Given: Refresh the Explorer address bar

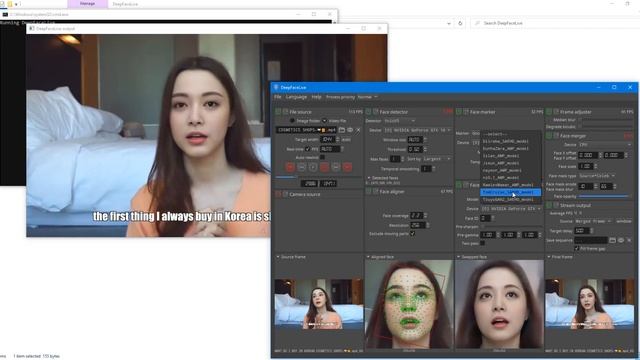Looking at the screenshot, I should [x=460, y=23].
